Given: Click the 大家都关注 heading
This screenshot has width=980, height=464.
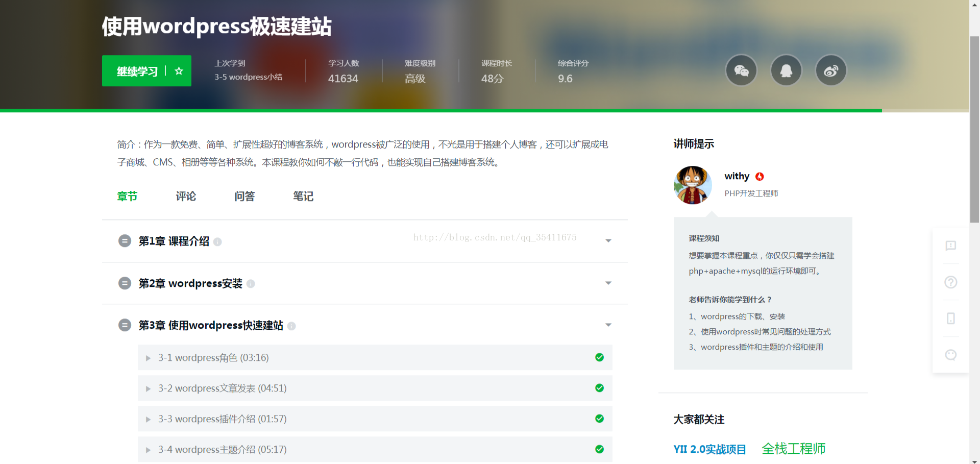Looking at the screenshot, I should click(x=699, y=420).
